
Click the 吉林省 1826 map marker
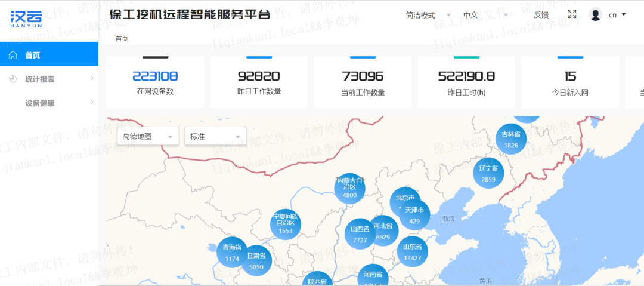click(511, 139)
